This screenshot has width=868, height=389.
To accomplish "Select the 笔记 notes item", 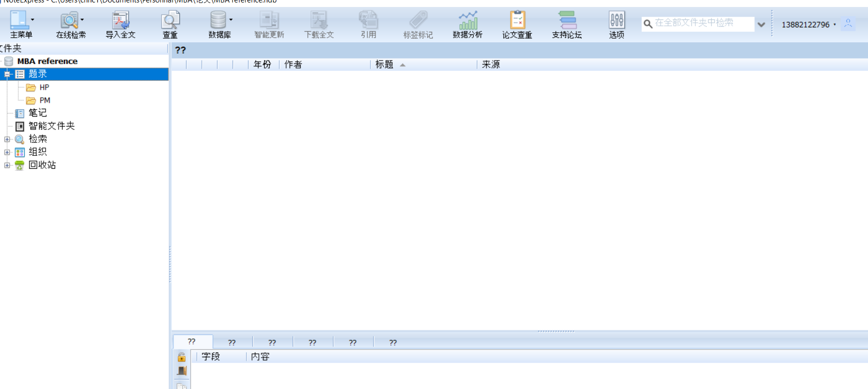I will (37, 113).
